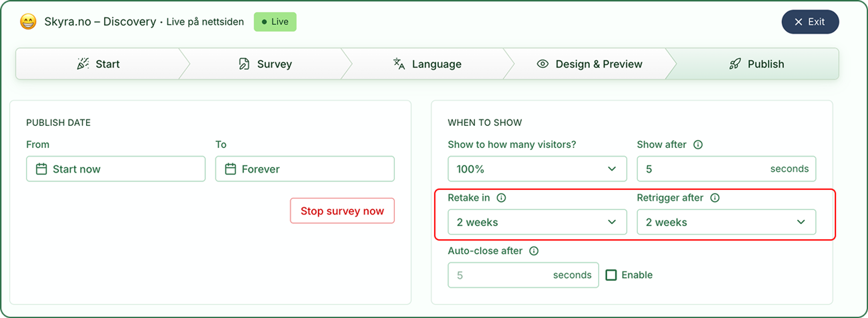Click the calendar icon in Start now field

click(x=41, y=168)
